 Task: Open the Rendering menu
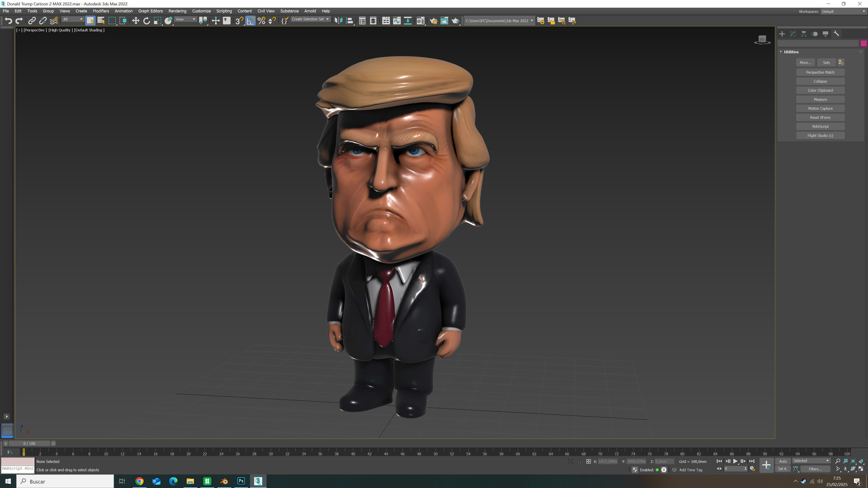pyautogui.click(x=177, y=11)
